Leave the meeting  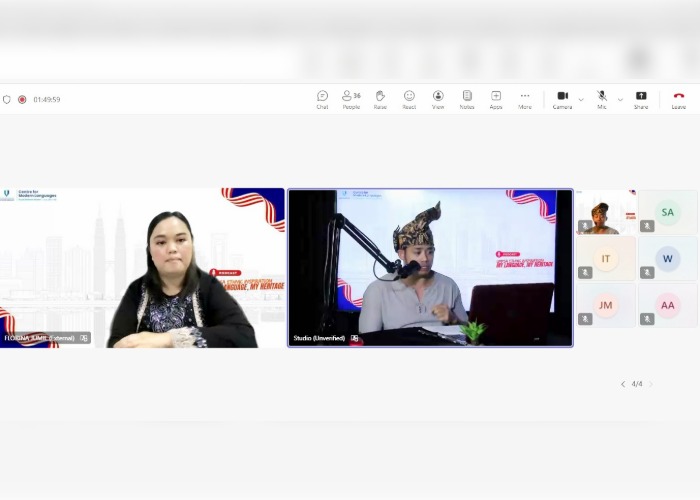679,97
